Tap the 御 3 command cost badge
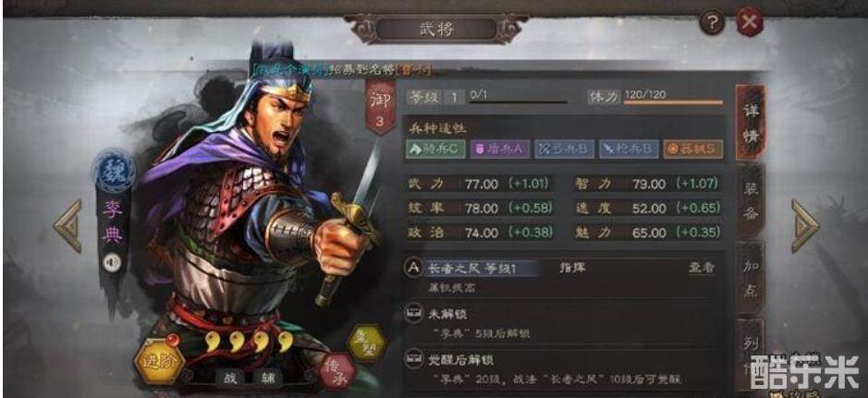 click(x=380, y=106)
